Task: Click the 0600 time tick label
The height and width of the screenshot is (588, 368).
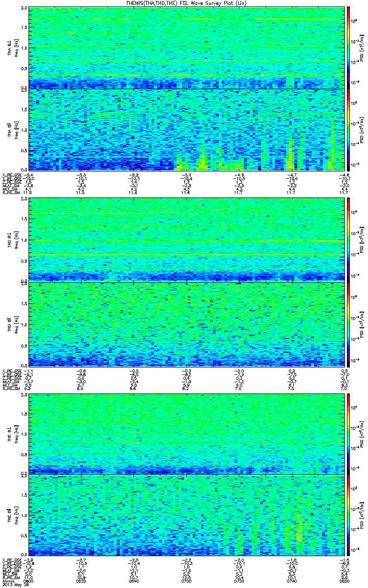Action: [28, 581]
